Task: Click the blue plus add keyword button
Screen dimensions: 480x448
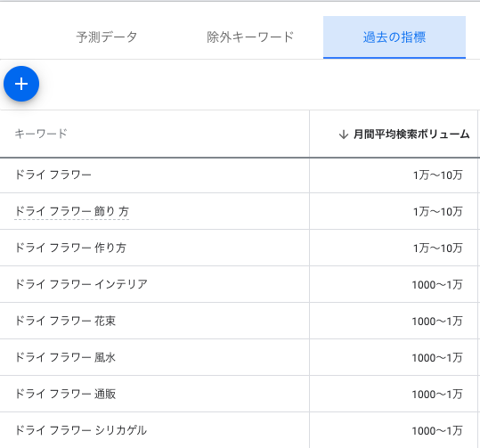Action: click(x=21, y=84)
